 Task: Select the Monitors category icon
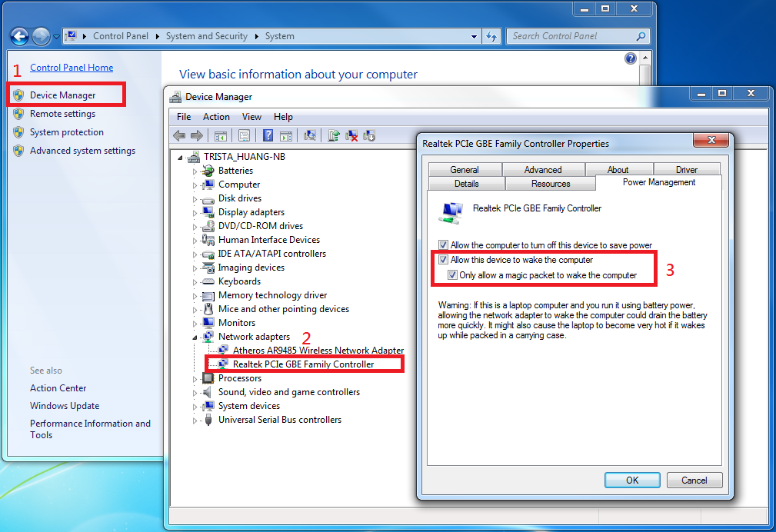(x=208, y=323)
